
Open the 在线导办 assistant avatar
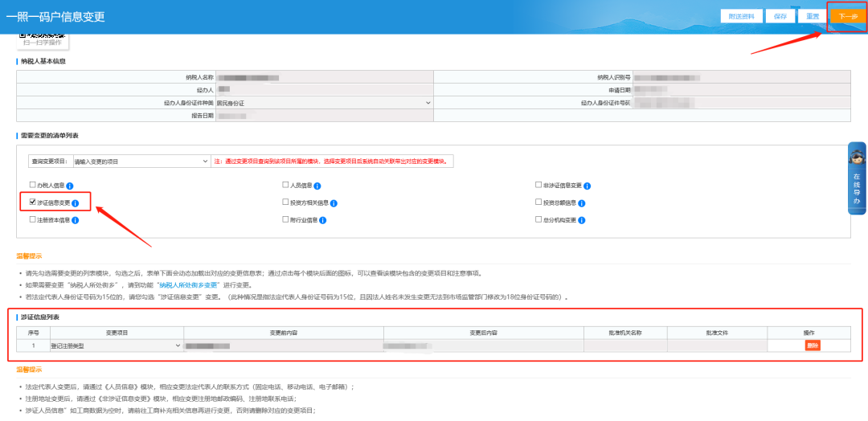(857, 157)
